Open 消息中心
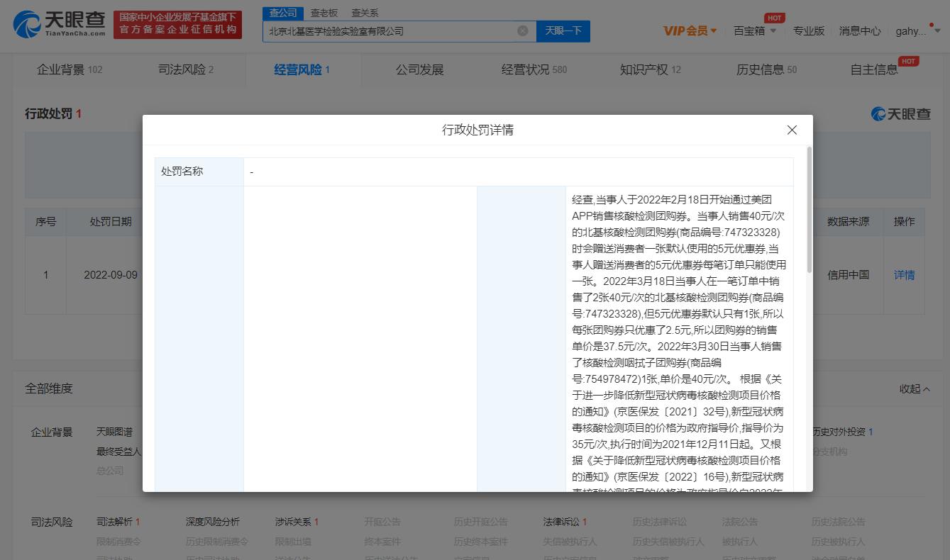 click(x=860, y=31)
